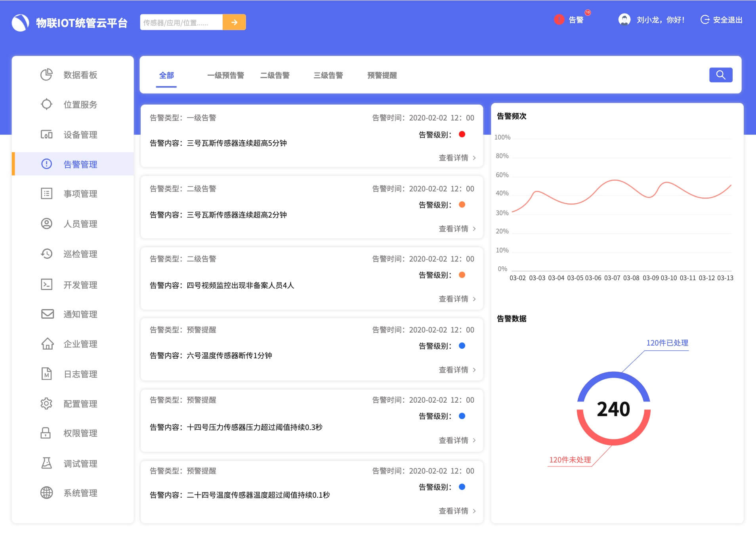Select the 巡检管理 inspection history icon

tap(47, 254)
